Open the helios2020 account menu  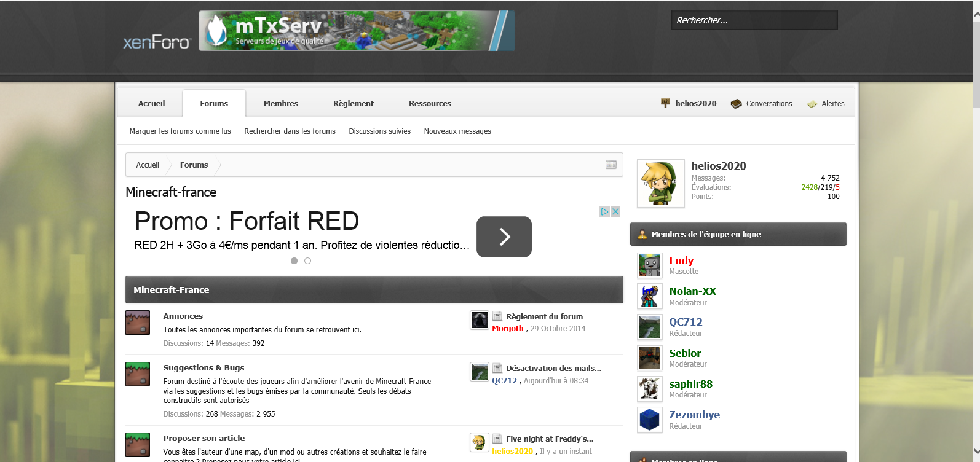(689, 104)
